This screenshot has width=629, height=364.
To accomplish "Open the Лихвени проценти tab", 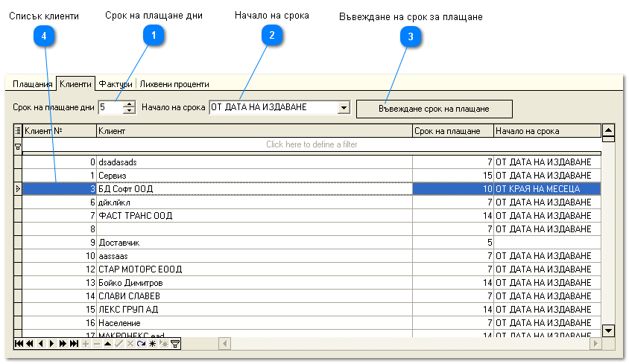I will [x=174, y=84].
